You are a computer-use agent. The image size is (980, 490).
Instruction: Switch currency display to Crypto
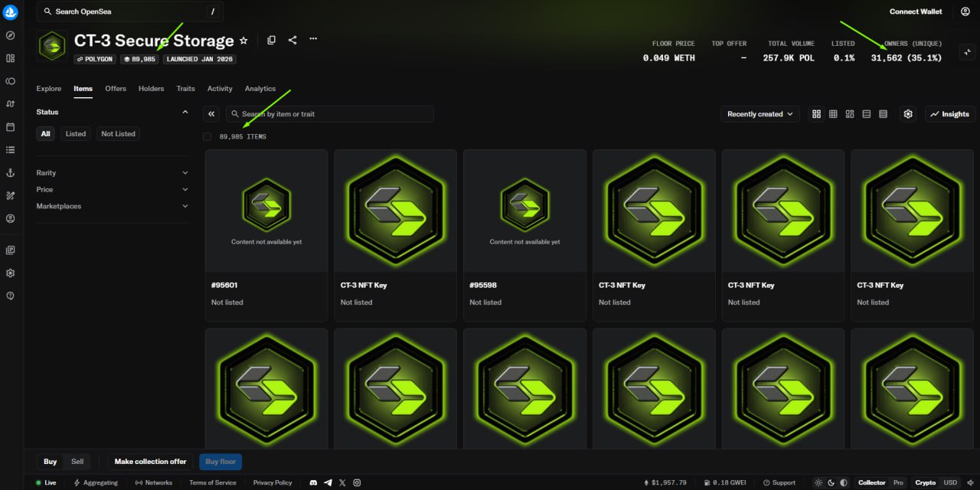pos(925,483)
